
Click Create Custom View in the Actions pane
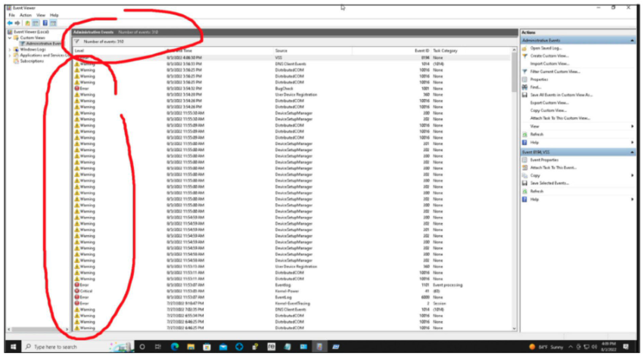[549, 56]
